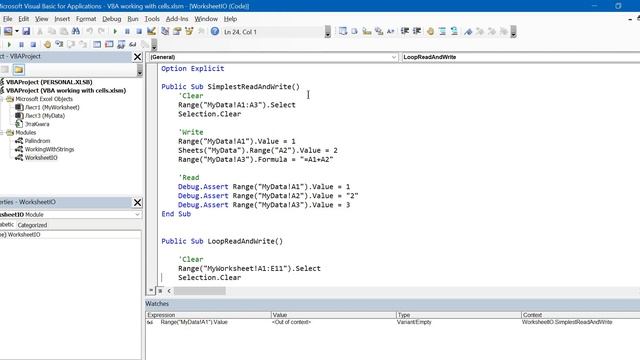The height and width of the screenshot is (360, 640).
Task: Open the LoopReadAndWrite procedure dropdown
Action: coord(521,57)
